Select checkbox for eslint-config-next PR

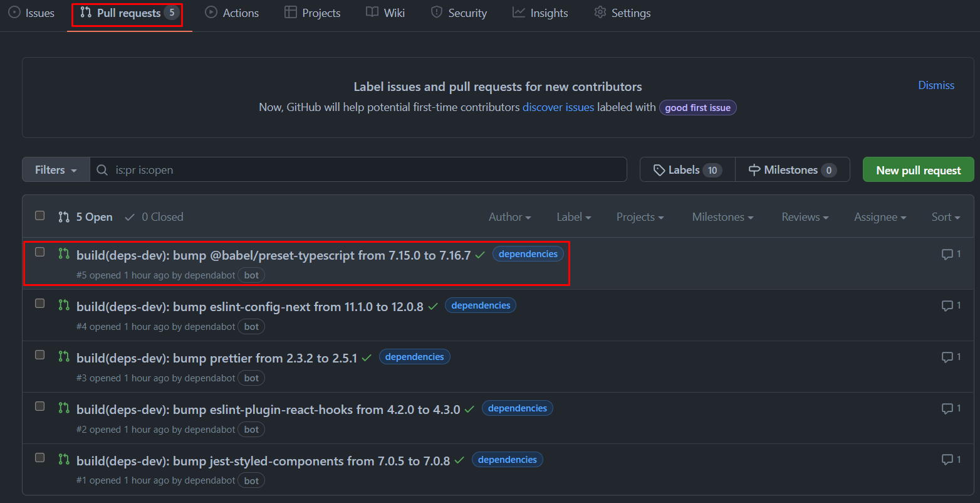tap(40, 304)
